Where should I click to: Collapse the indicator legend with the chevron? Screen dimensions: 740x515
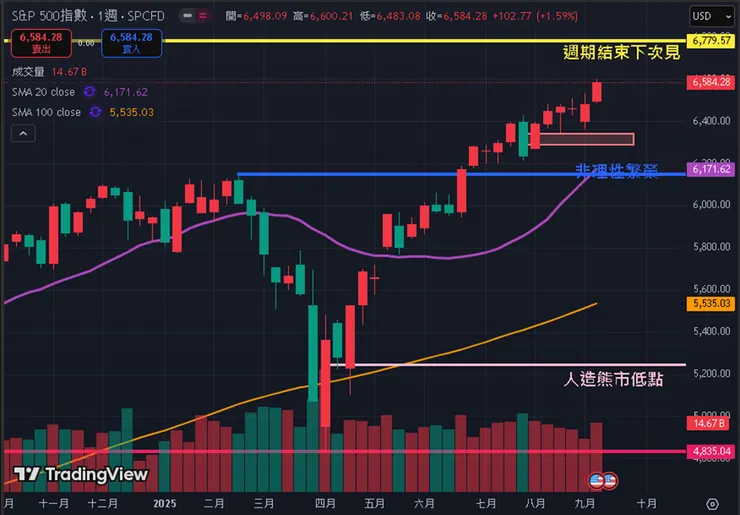coord(23,134)
